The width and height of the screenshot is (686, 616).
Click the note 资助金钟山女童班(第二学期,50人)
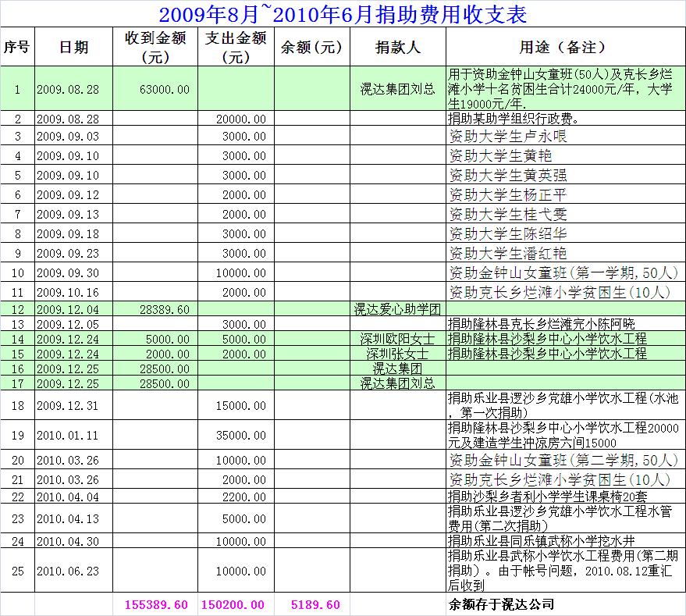tap(563, 460)
